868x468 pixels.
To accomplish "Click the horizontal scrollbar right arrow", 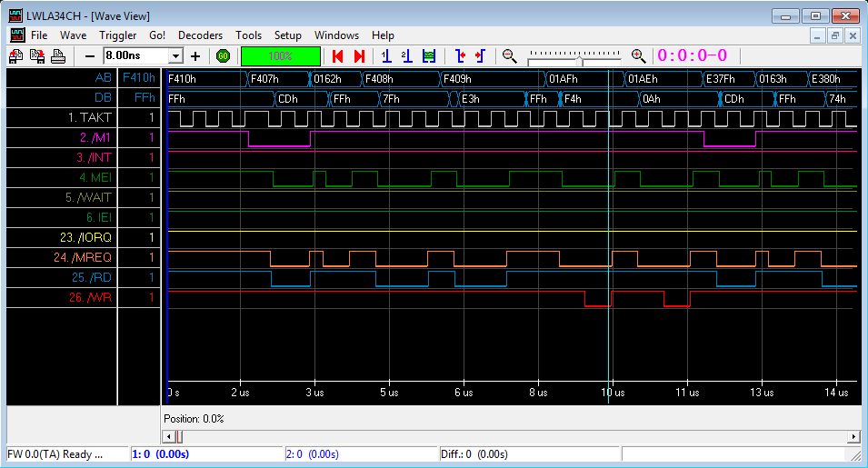I will [853, 437].
